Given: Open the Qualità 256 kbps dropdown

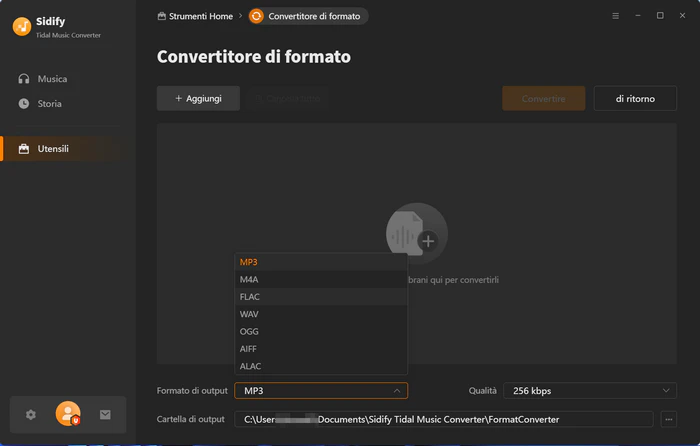Looking at the screenshot, I should (590, 391).
